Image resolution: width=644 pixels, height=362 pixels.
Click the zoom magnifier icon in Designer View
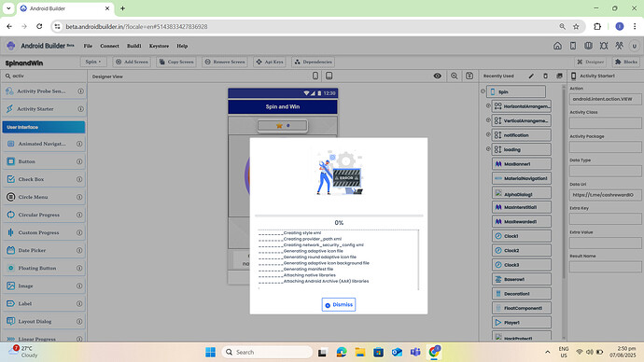tap(455, 76)
